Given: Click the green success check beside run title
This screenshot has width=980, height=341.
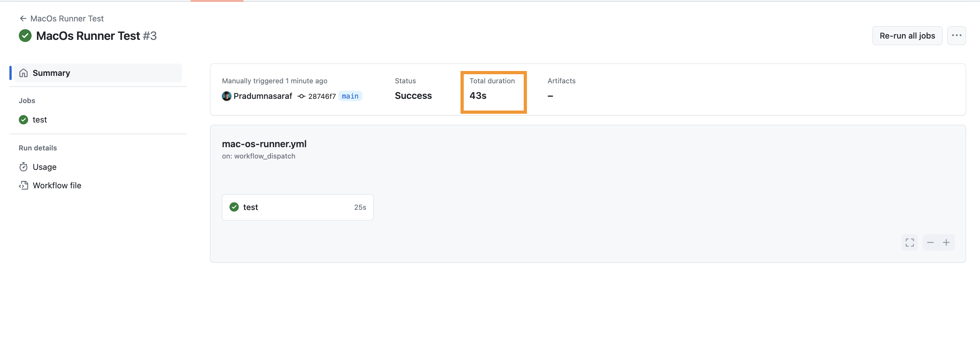Looking at the screenshot, I should [25, 35].
